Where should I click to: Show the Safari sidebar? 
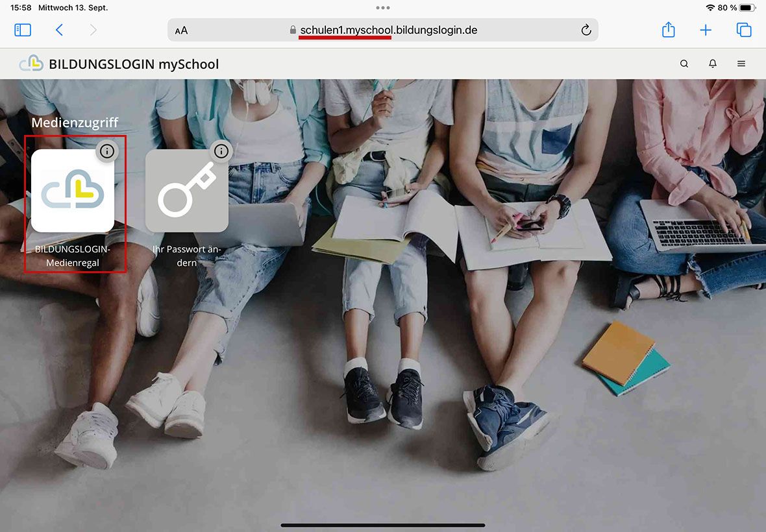[x=23, y=30]
